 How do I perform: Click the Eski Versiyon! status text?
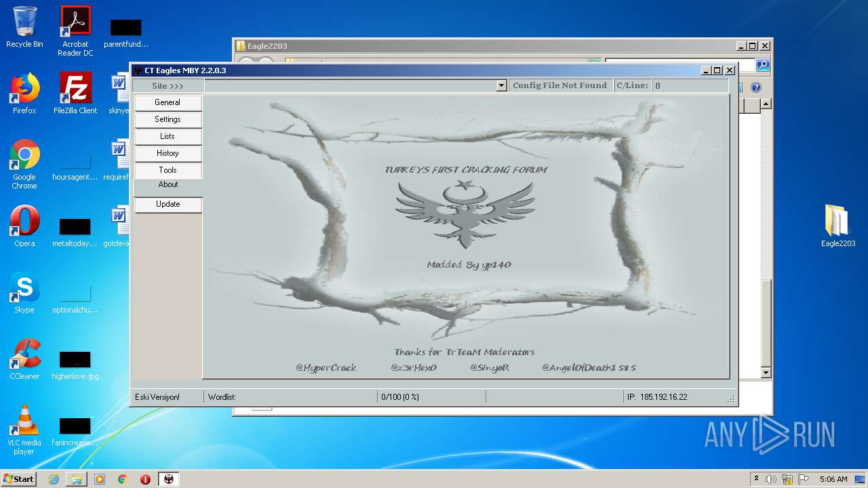157,397
